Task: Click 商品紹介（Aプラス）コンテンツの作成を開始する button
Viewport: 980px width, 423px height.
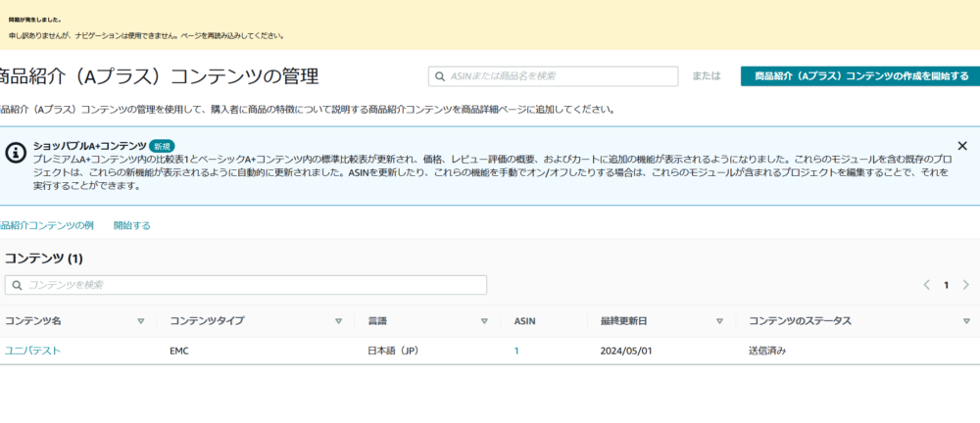Action: [x=859, y=76]
